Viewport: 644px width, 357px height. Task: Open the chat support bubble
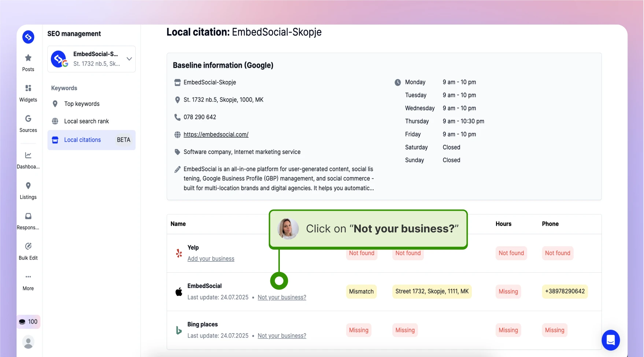611,340
